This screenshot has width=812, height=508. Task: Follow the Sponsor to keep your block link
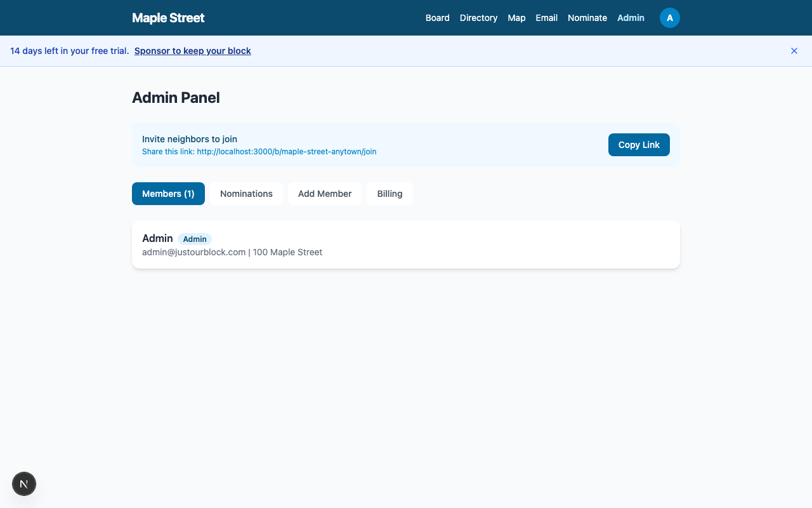click(192, 51)
